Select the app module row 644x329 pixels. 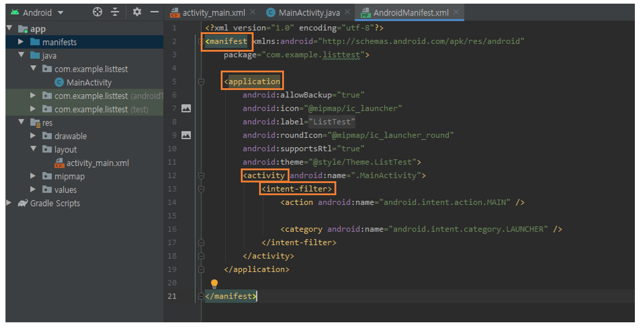click(x=84, y=29)
